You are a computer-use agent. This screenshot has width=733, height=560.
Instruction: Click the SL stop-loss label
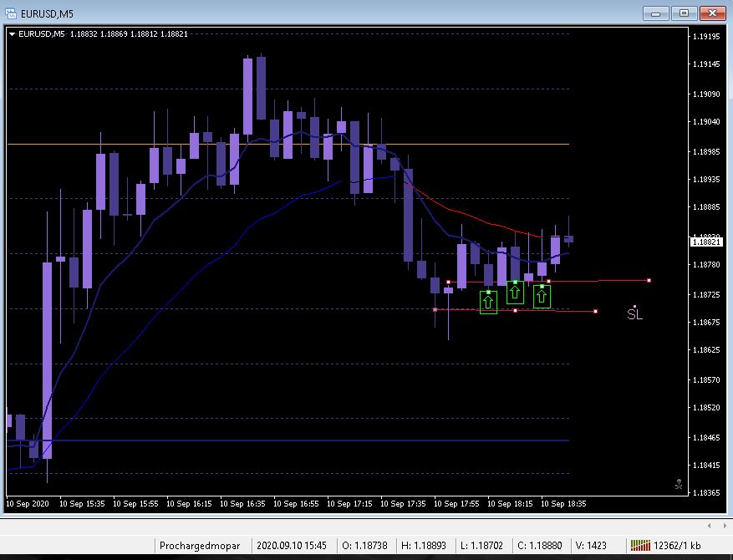(x=634, y=313)
